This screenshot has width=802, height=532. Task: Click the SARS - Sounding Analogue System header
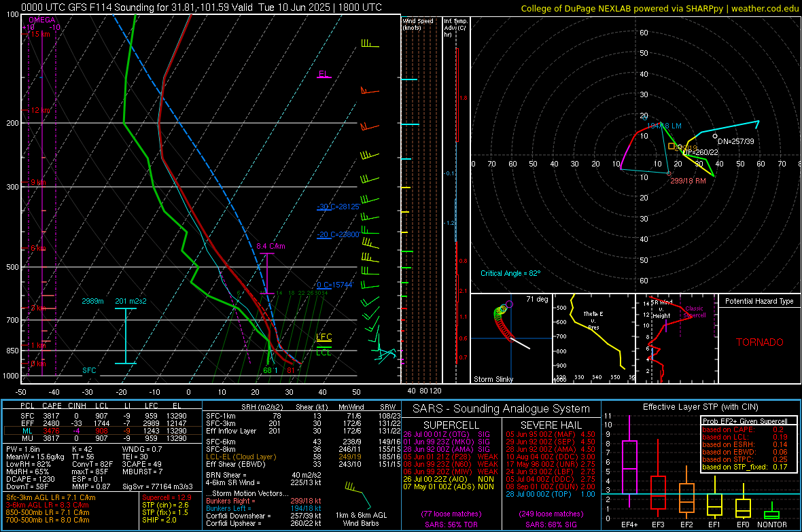[501, 409]
